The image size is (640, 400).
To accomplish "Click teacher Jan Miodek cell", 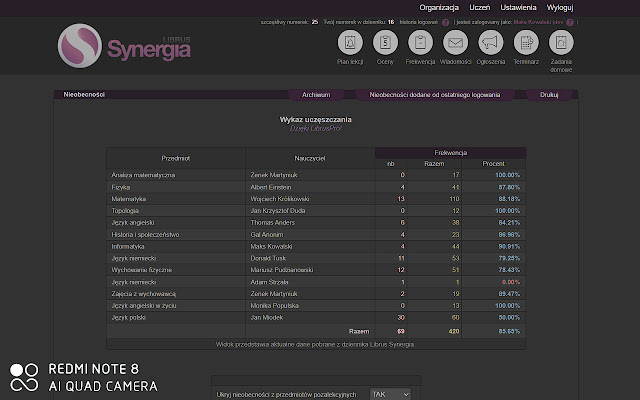I will pos(310,318).
